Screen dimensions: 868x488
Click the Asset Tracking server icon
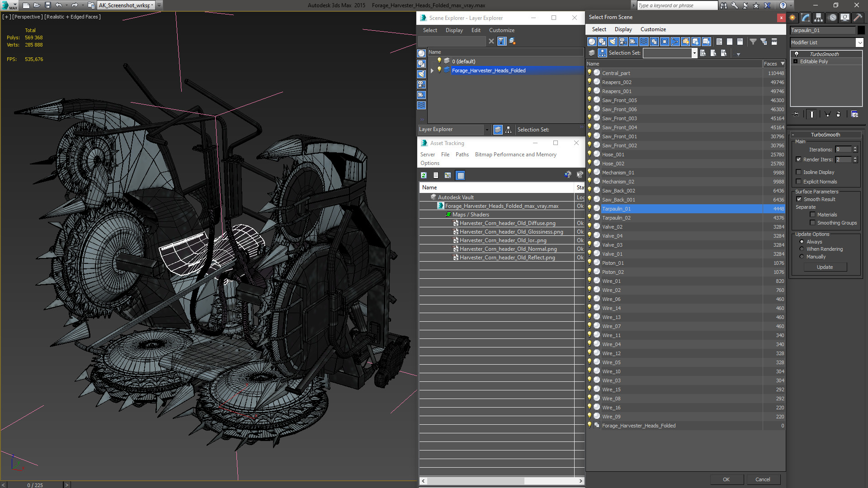pos(427,155)
